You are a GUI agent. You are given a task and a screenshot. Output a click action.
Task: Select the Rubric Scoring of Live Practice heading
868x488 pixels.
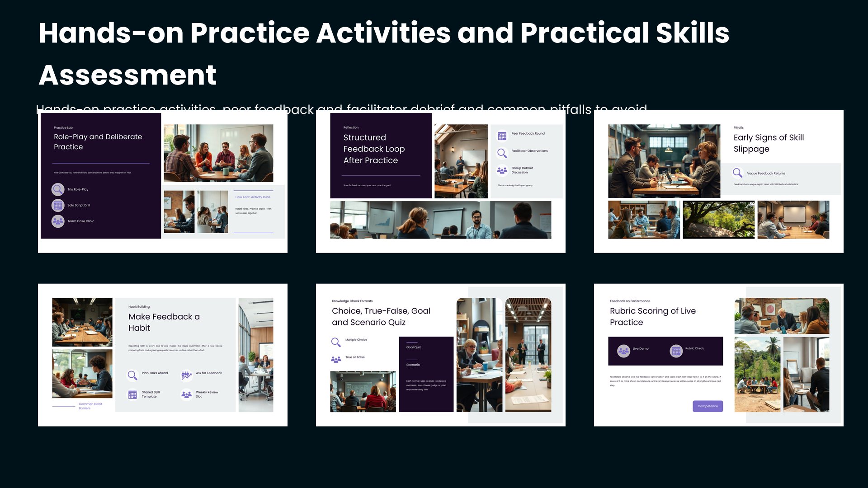[653, 316]
